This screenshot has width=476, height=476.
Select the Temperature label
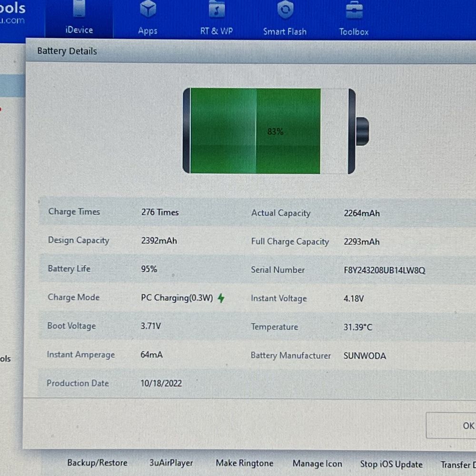coord(275,327)
